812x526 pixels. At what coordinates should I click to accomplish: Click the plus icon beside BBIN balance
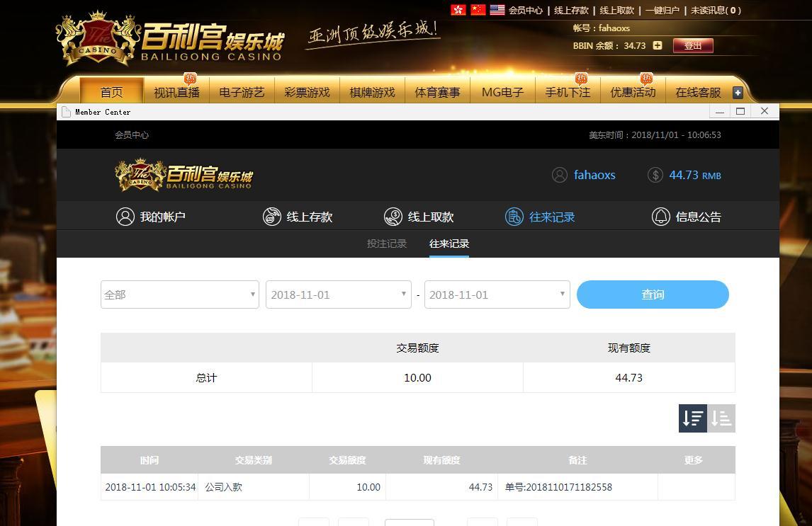pyautogui.click(x=657, y=45)
